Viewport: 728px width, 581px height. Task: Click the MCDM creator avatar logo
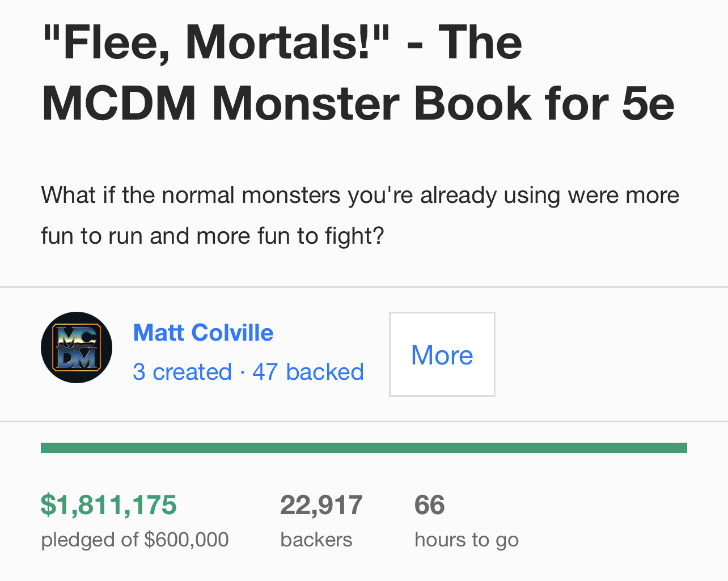point(77,347)
